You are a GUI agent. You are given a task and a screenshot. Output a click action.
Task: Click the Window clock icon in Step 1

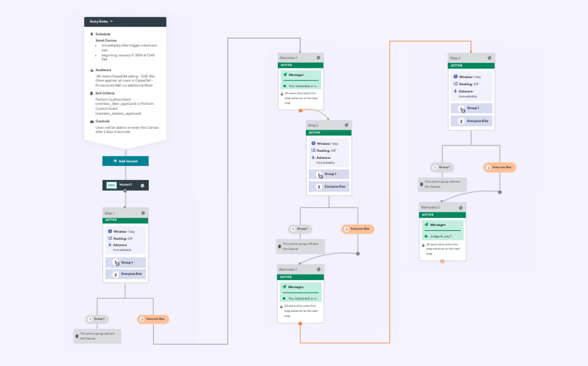tap(110, 231)
